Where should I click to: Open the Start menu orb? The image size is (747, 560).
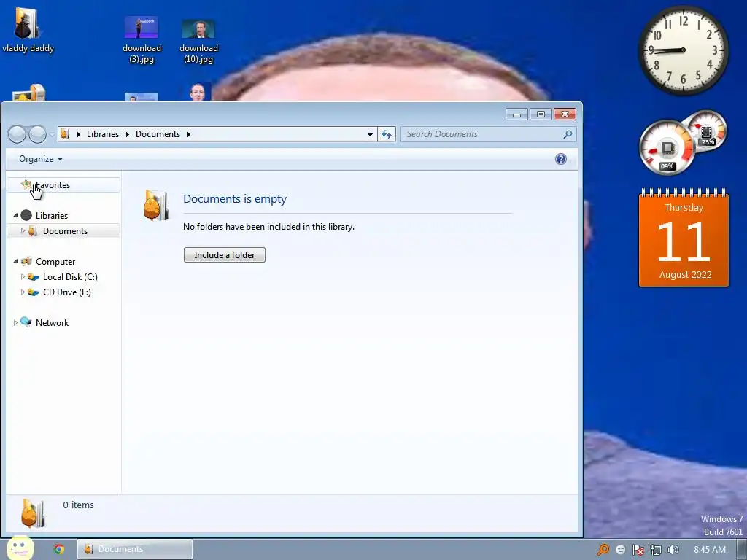tap(20, 548)
